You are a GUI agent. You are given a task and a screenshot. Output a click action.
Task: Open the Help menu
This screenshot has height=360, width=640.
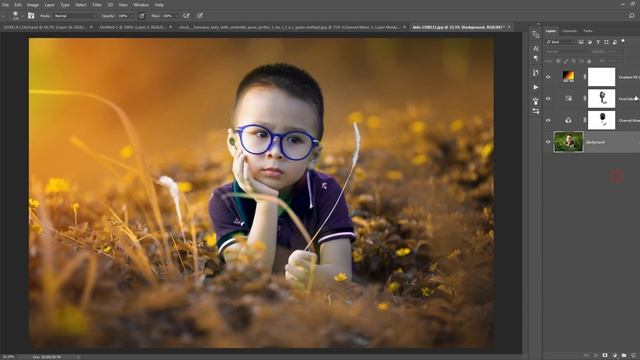[159, 5]
